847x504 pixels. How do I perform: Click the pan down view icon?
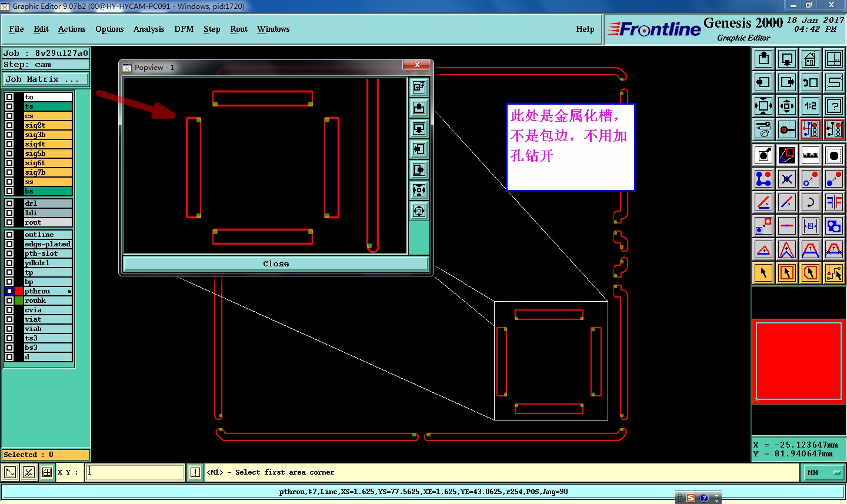point(787,59)
